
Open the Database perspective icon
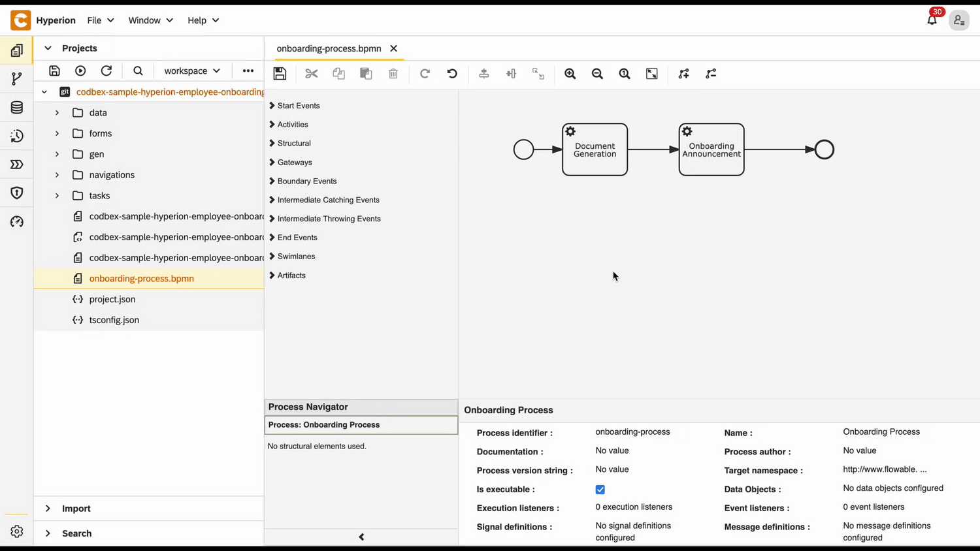17,108
